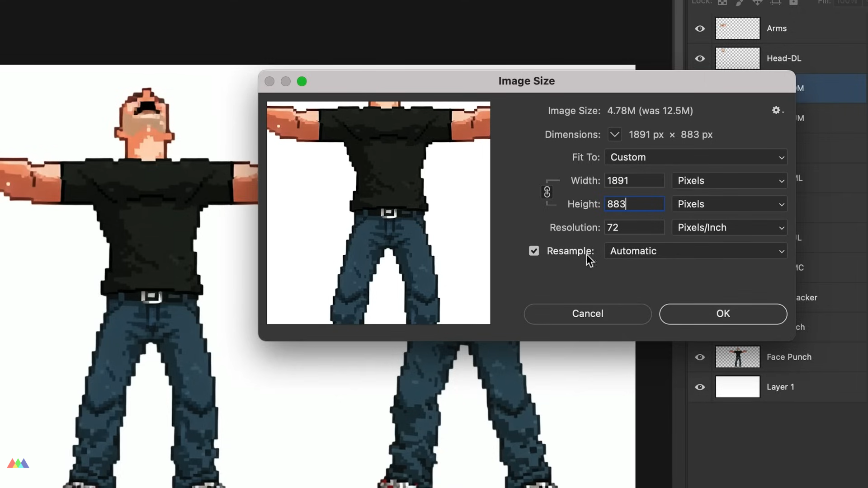Click the Width input field
The height and width of the screenshot is (488, 868).
tap(634, 181)
